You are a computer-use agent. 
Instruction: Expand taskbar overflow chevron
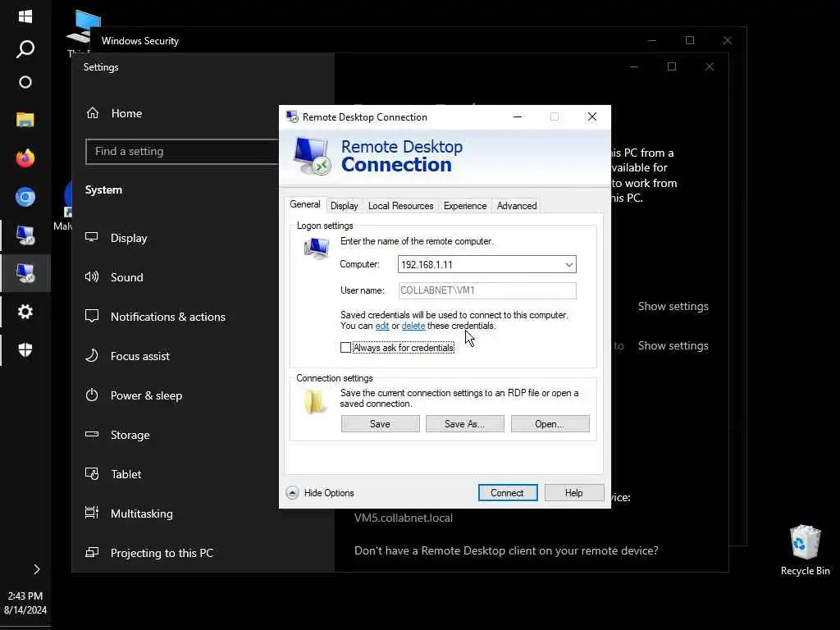click(36, 569)
